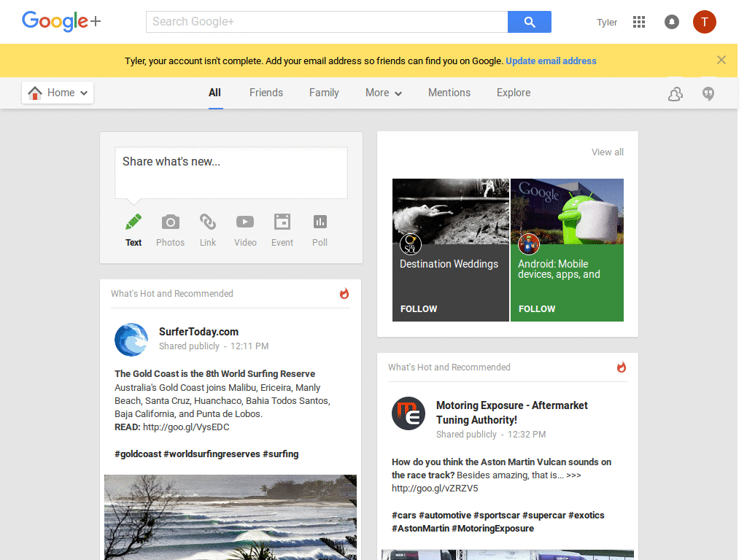
Task: Follow the Android Mobile devices community
Action: click(537, 308)
